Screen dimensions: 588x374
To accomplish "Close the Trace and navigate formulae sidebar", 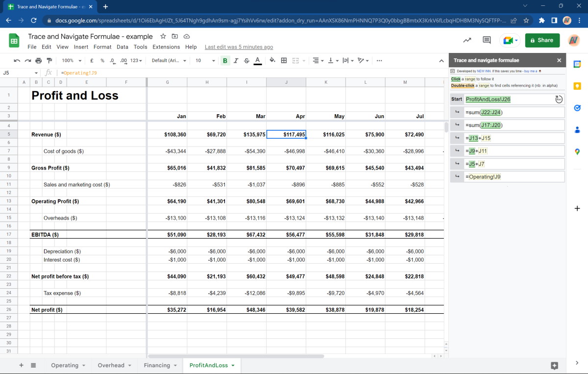I will [x=559, y=60].
